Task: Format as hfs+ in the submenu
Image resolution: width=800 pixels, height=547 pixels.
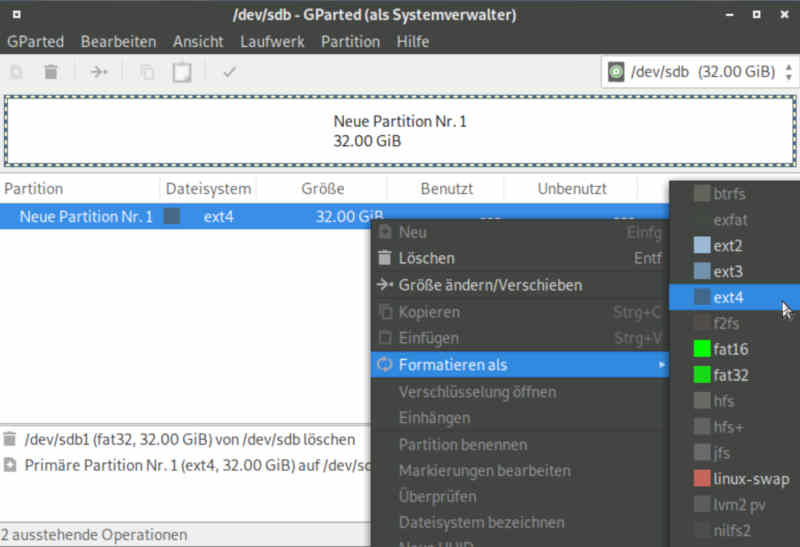Action: pos(735,427)
